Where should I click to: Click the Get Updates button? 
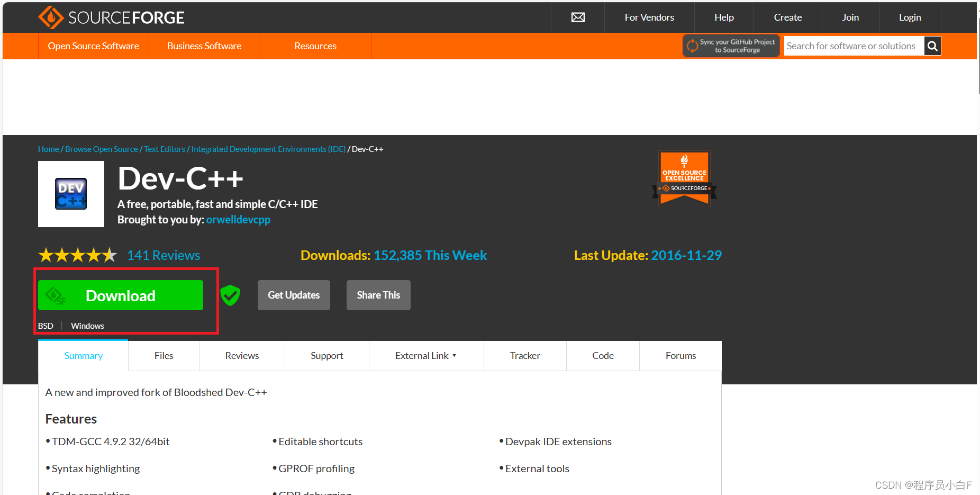click(294, 295)
